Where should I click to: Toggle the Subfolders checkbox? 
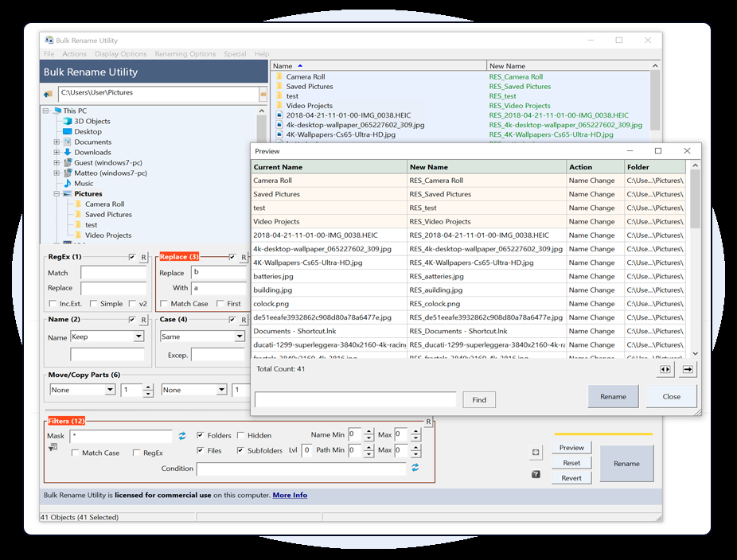pyautogui.click(x=240, y=450)
